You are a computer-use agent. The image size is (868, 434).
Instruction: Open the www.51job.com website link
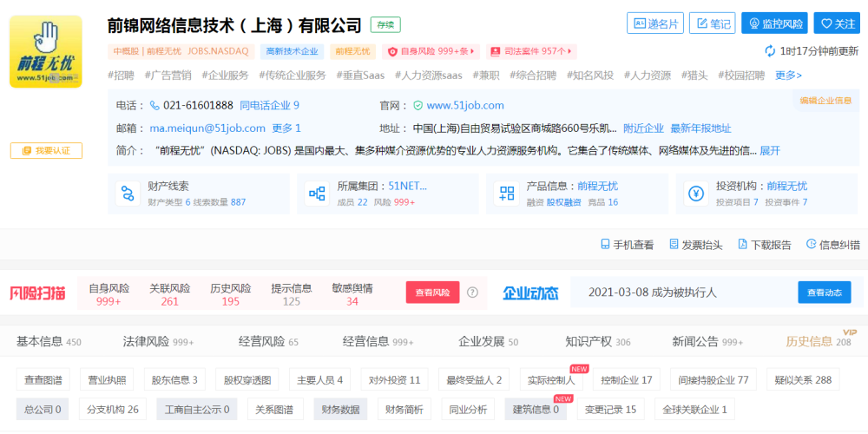click(x=464, y=105)
